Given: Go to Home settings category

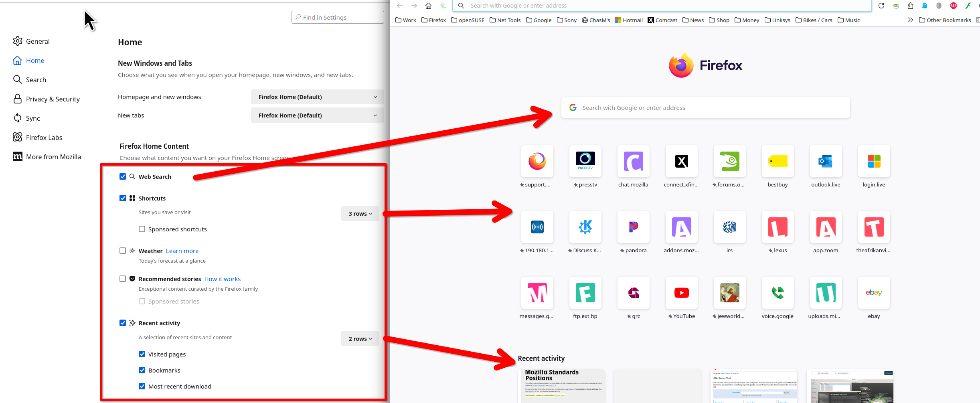Looking at the screenshot, I should (28, 61).
